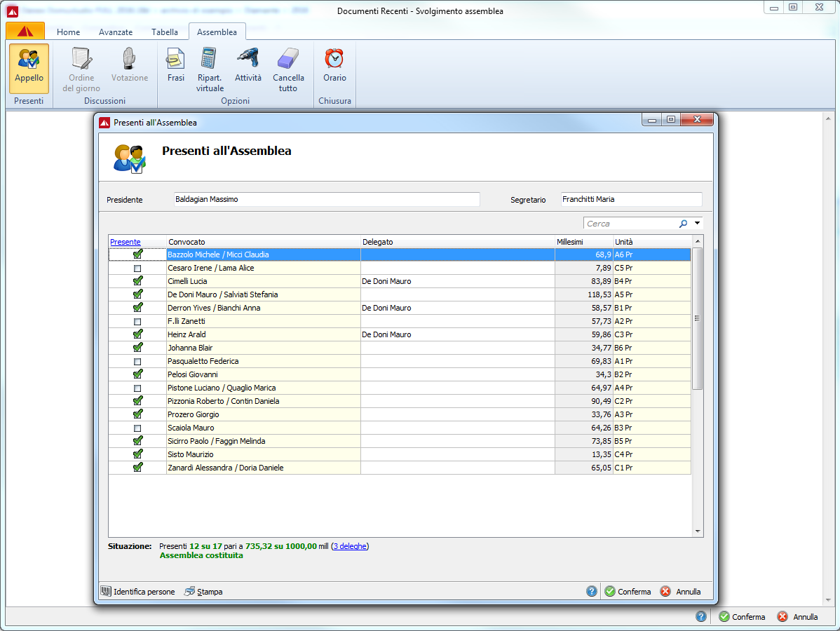Click the dialog help question mark icon

pos(592,591)
